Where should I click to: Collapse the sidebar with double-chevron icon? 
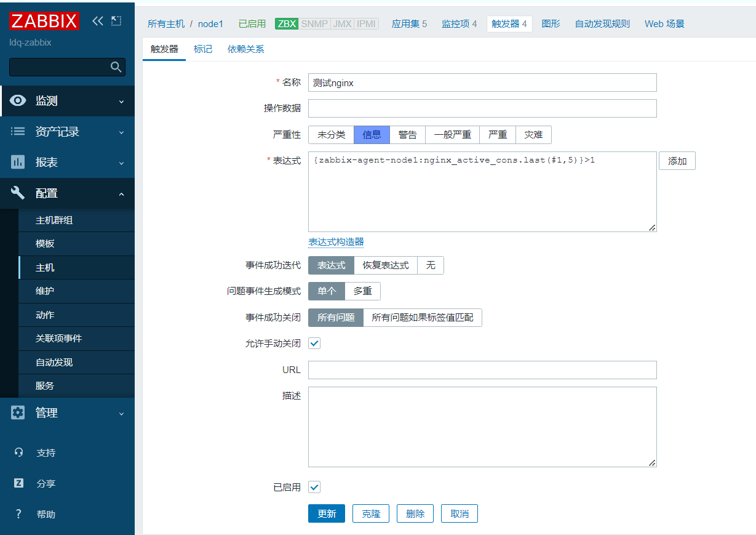point(98,21)
